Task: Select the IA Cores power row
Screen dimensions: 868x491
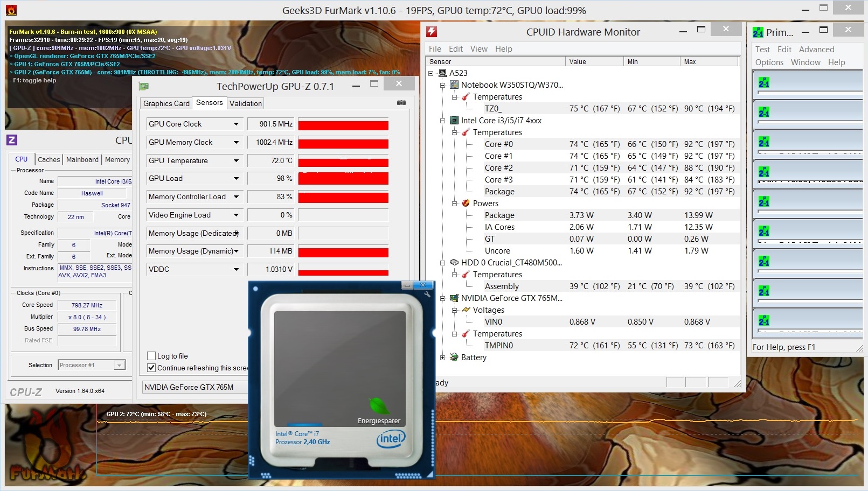Action: click(584, 227)
